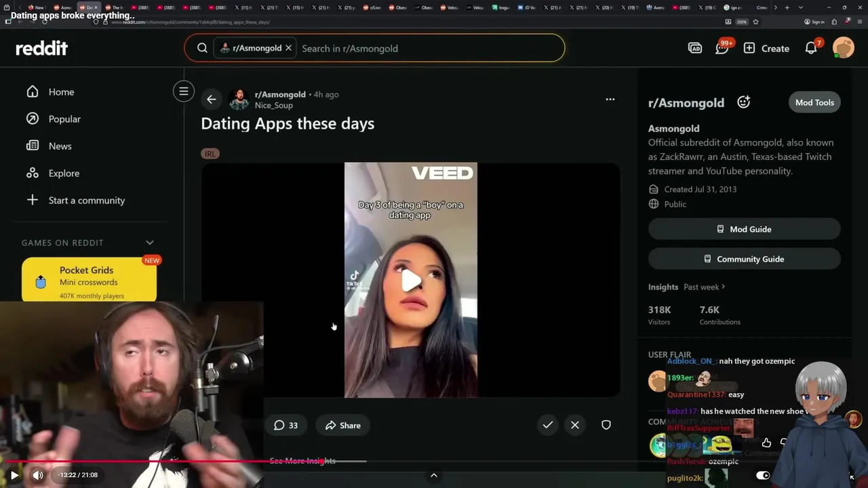
Task: Go back using the post arrow
Action: click(212, 100)
